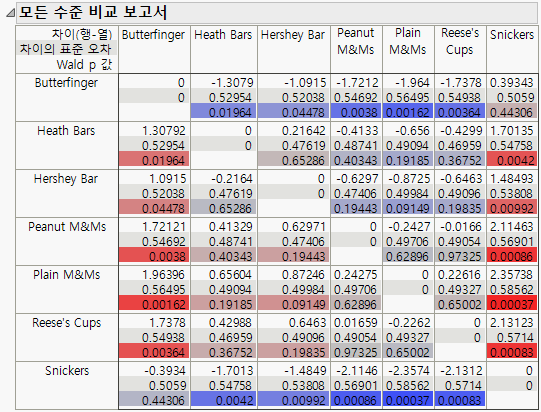Click the difference value 2.13123

[512, 323]
